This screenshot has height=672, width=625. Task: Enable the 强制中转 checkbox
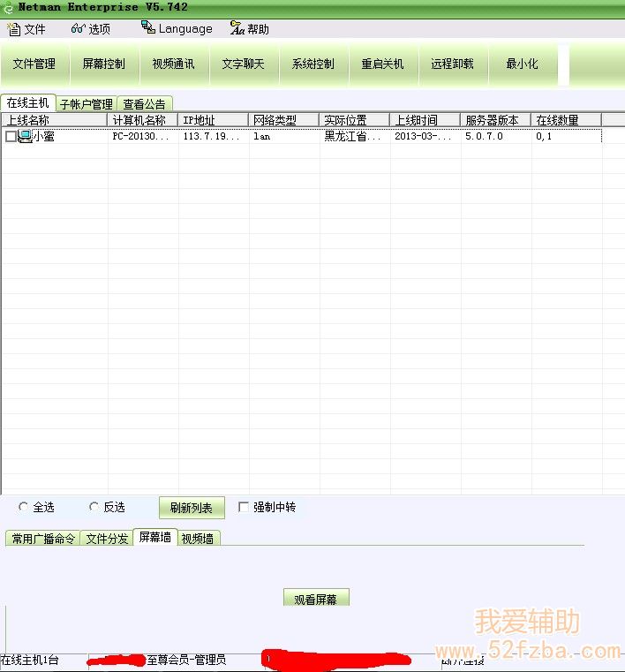tap(244, 507)
